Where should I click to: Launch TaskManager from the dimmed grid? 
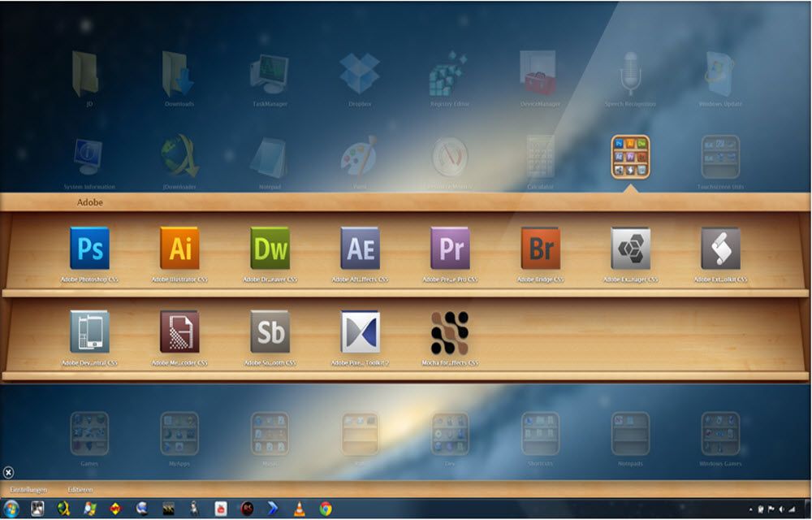pos(270,74)
